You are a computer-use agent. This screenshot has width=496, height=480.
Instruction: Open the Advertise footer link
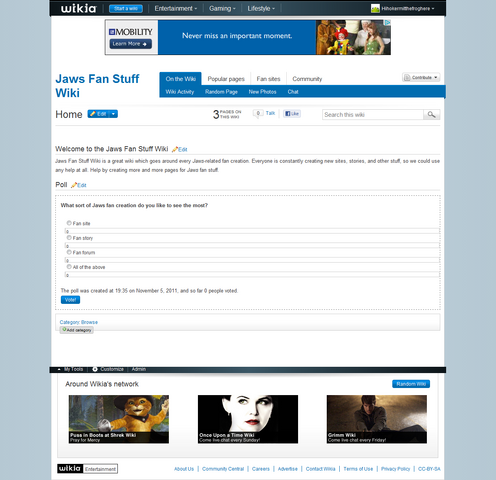[x=288, y=469]
